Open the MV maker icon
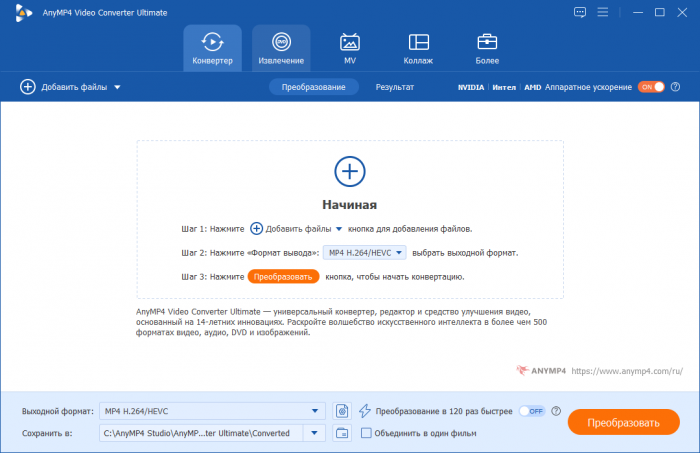 tap(350, 48)
